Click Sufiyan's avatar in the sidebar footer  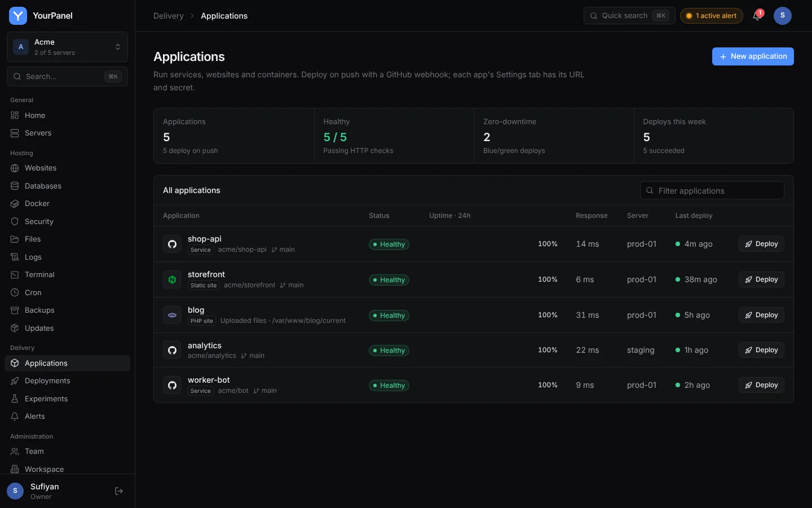click(15, 491)
